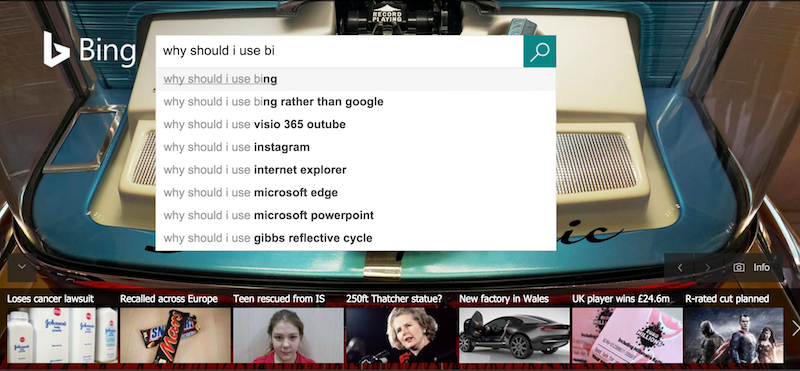Viewport: 800px width, 371px height.
Task: Click the silver concept car thumbnail
Action: tap(514, 335)
